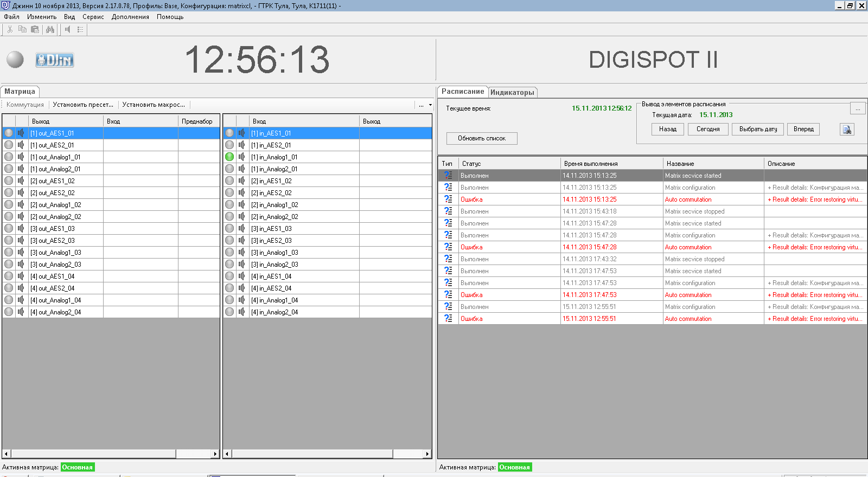Viewport: 868px width, 477px height.
Task: Click the schedule output ellipsis button
Action: (x=858, y=108)
